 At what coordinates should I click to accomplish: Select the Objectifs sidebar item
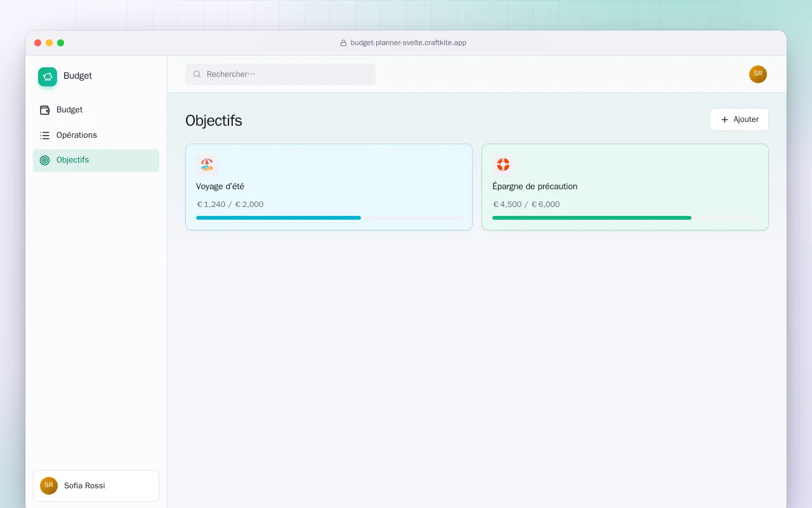96,160
